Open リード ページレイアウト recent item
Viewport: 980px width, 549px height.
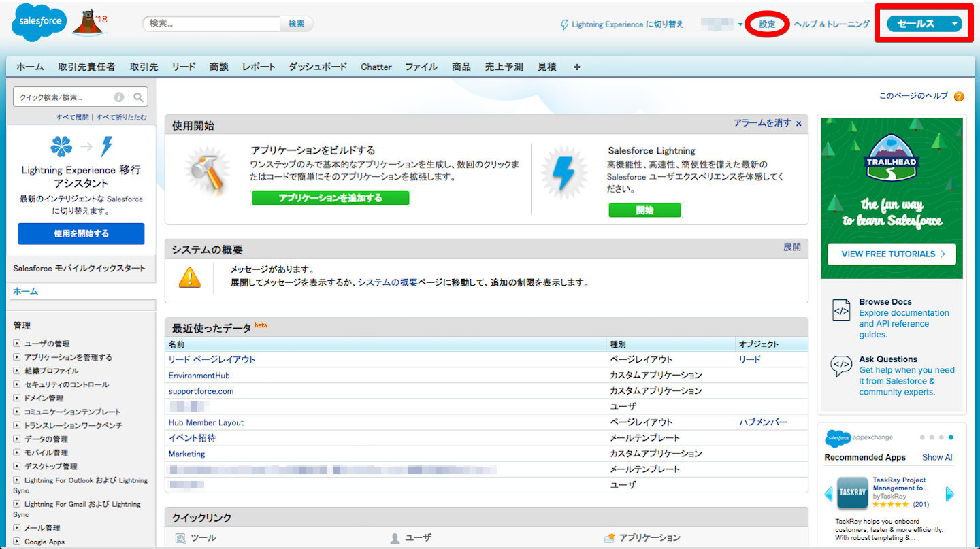(x=212, y=359)
